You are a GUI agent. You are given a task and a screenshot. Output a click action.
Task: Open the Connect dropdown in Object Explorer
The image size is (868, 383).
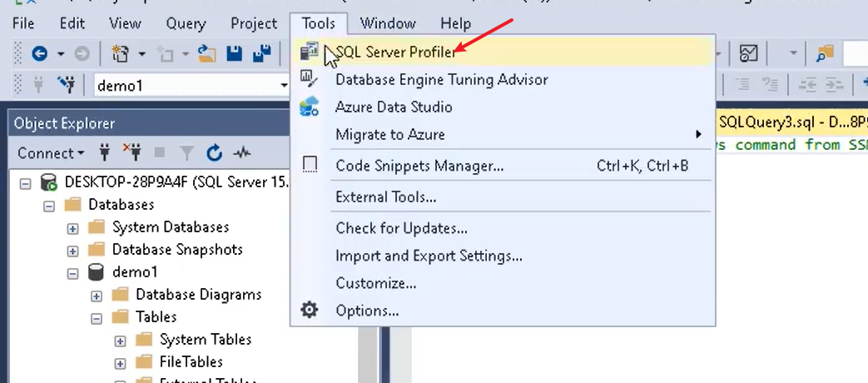click(51, 152)
